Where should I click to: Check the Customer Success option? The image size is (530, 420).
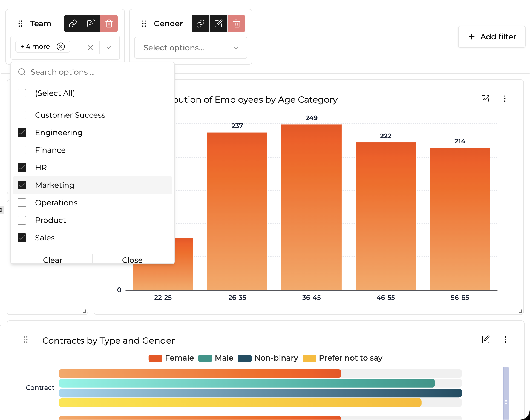click(22, 115)
